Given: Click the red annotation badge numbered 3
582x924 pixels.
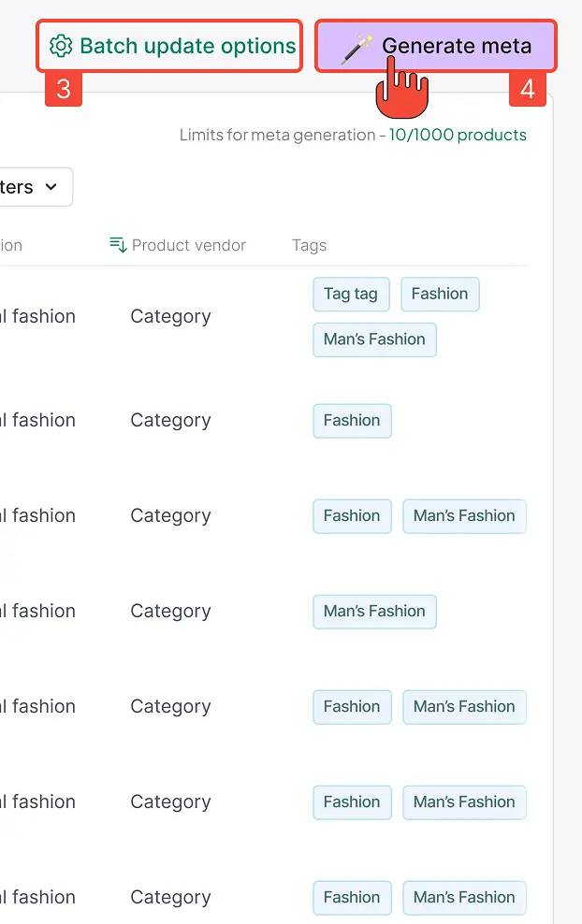Looking at the screenshot, I should click(x=64, y=89).
